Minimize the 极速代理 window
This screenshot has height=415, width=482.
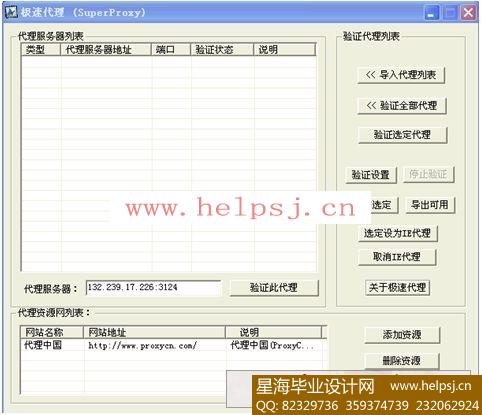coord(432,13)
